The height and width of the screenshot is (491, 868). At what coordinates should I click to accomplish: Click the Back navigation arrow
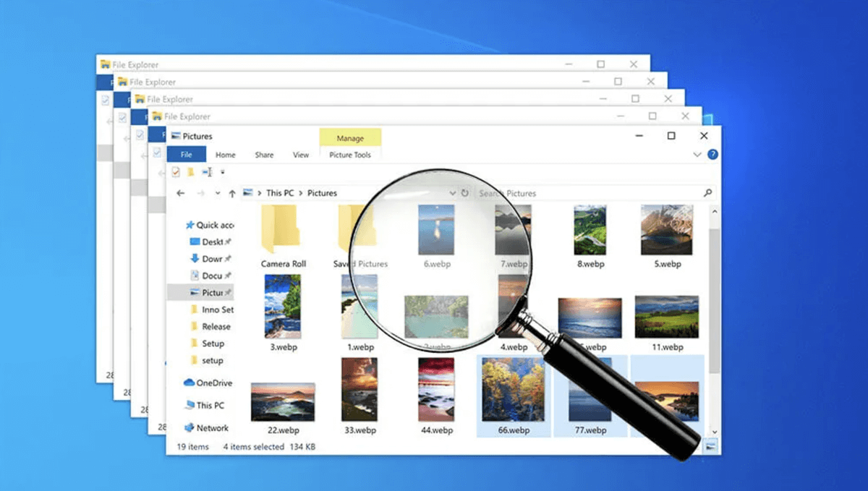tap(181, 194)
